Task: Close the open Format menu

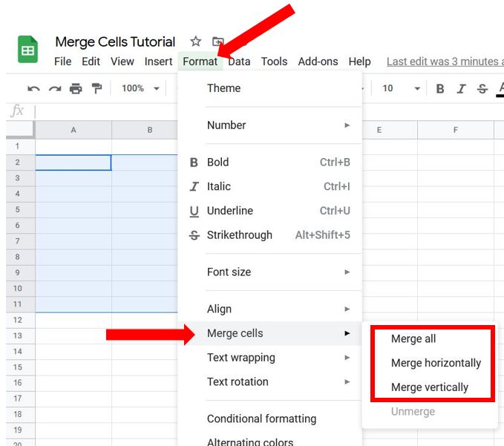Action: (200, 62)
